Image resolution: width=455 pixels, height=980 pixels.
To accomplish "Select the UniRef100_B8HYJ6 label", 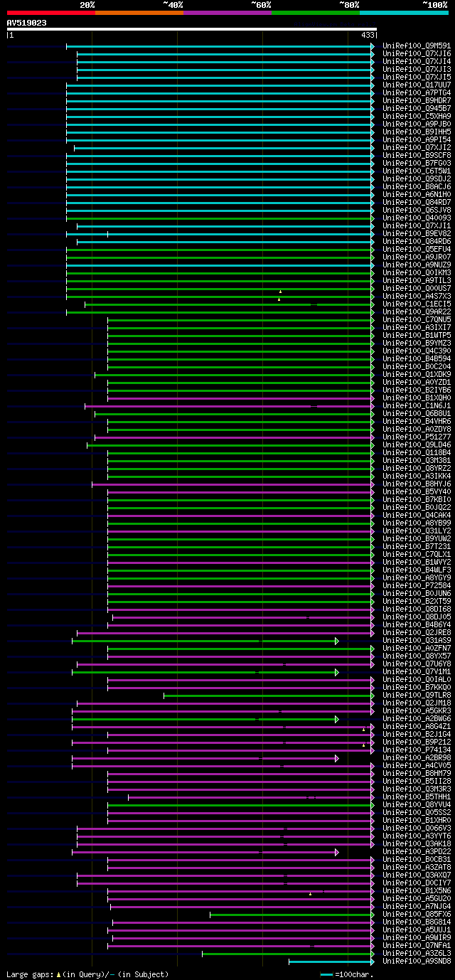I will coord(417,484).
